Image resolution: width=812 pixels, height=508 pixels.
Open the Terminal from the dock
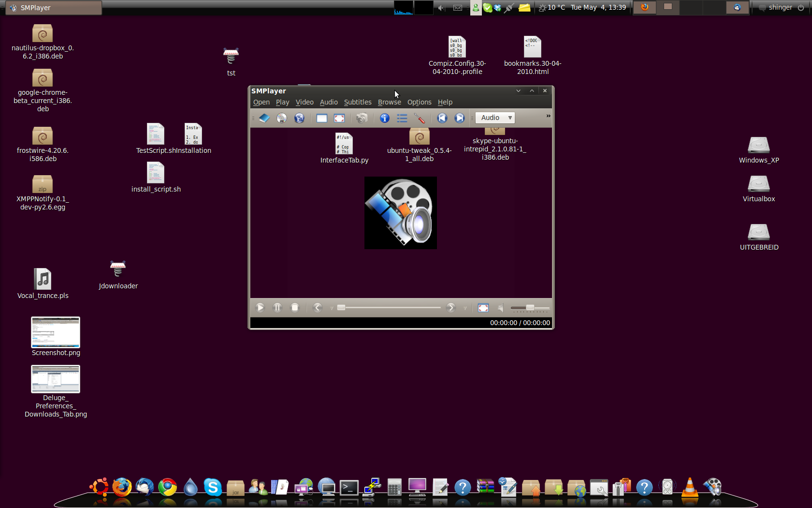(349, 488)
